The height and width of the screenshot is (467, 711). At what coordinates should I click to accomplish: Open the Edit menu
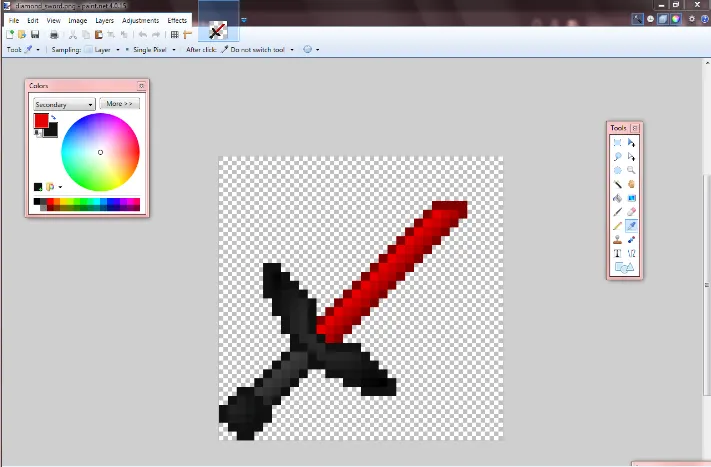point(33,20)
